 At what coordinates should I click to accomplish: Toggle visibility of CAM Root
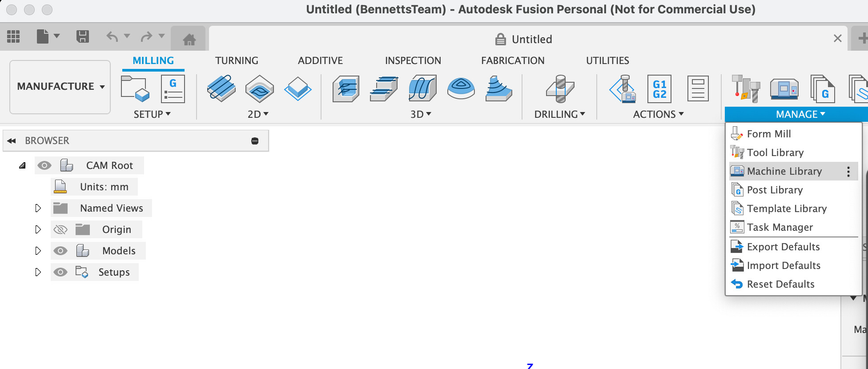pyautogui.click(x=44, y=165)
